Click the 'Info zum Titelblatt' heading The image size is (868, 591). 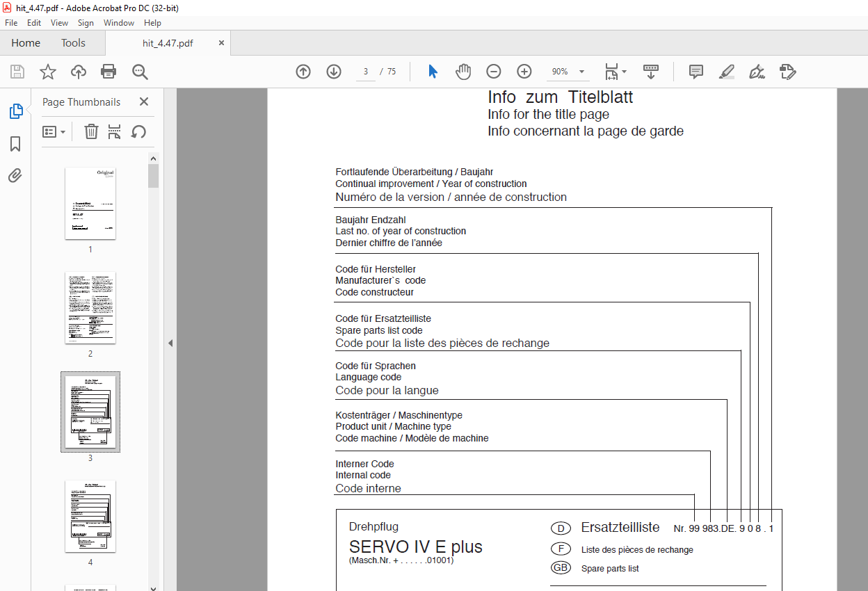coord(560,97)
